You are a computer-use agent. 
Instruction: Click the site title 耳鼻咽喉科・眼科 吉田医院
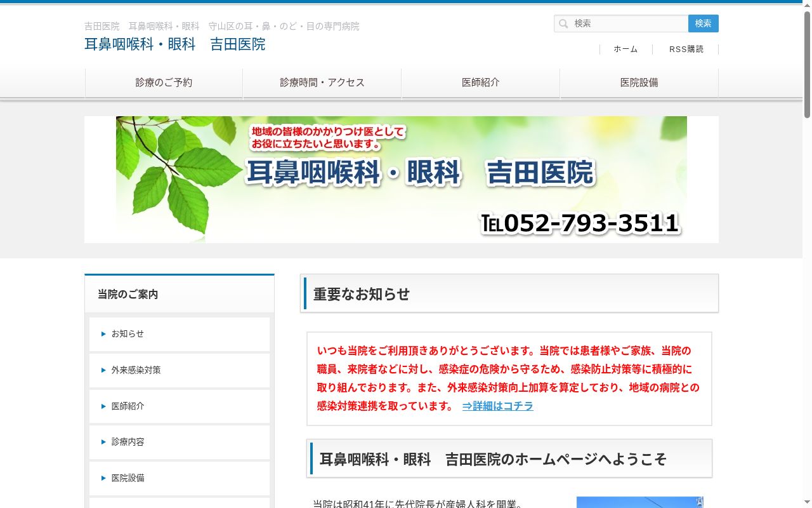[x=175, y=44]
